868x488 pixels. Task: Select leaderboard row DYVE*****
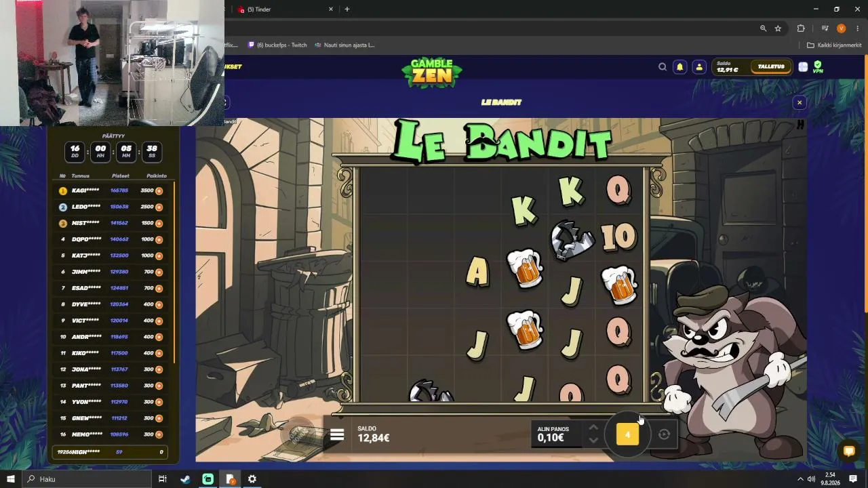tap(111, 304)
